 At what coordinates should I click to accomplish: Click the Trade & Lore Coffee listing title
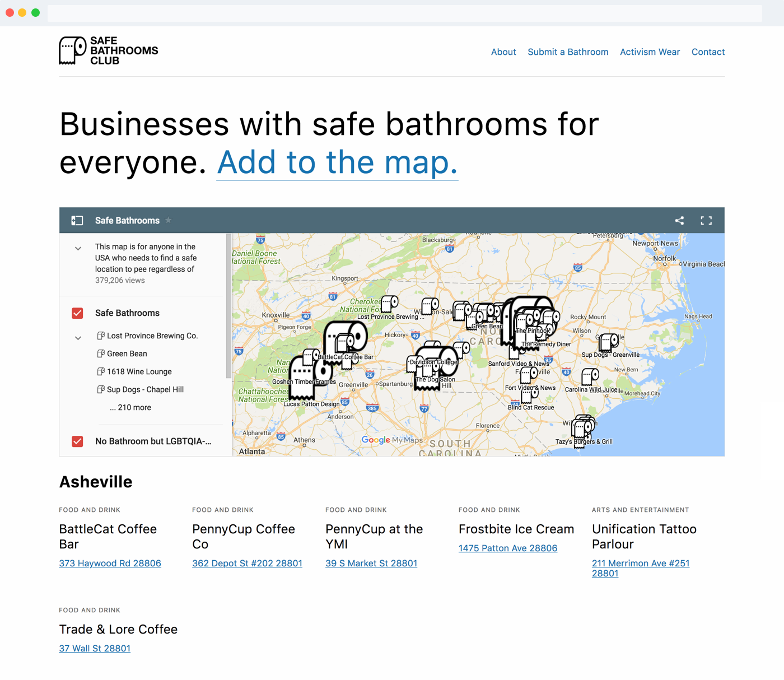(118, 630)
